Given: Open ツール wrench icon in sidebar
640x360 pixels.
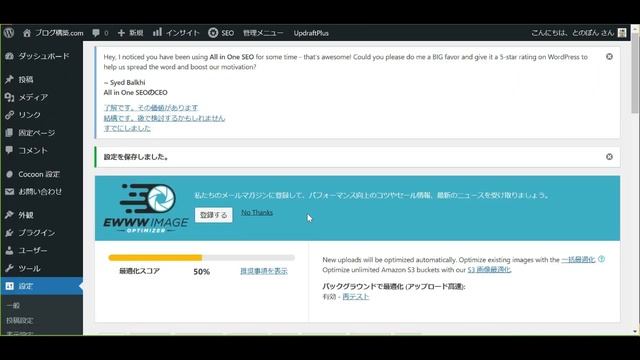Looking at the screenshot, I should (x=9, y=268).
